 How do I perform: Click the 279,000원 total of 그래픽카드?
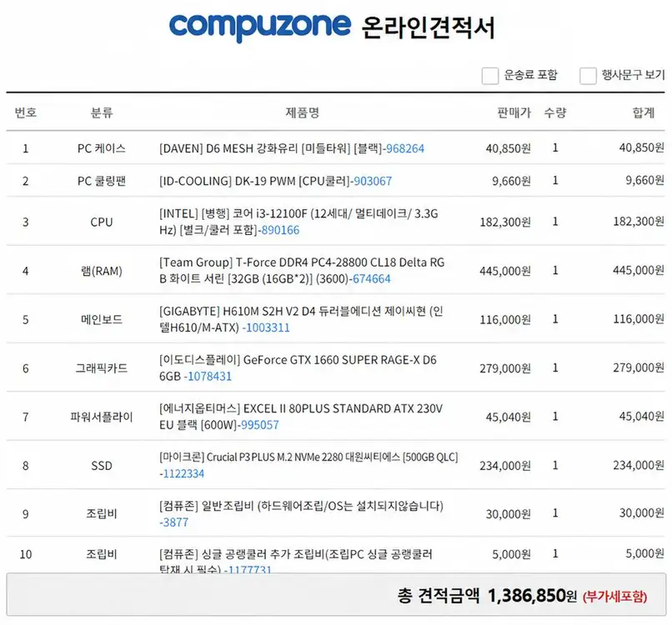click(x=639, y=368)
